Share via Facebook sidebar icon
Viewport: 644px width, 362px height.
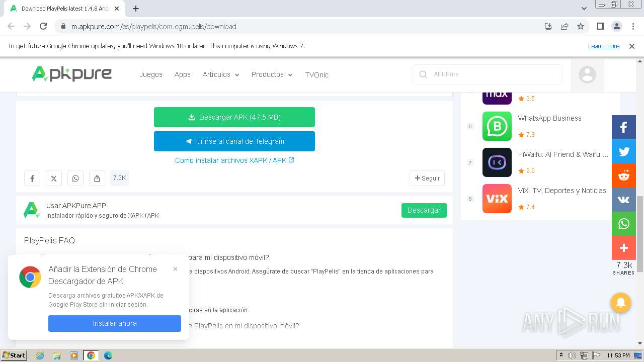coord(624,127)
